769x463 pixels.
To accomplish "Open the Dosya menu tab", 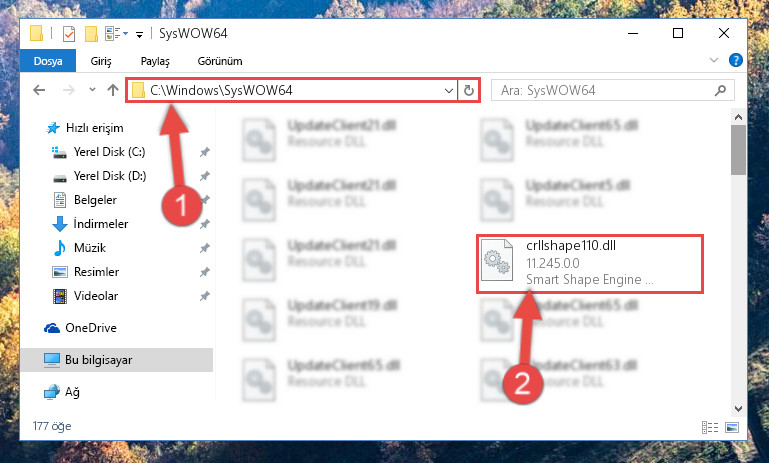I will [48, 61].
